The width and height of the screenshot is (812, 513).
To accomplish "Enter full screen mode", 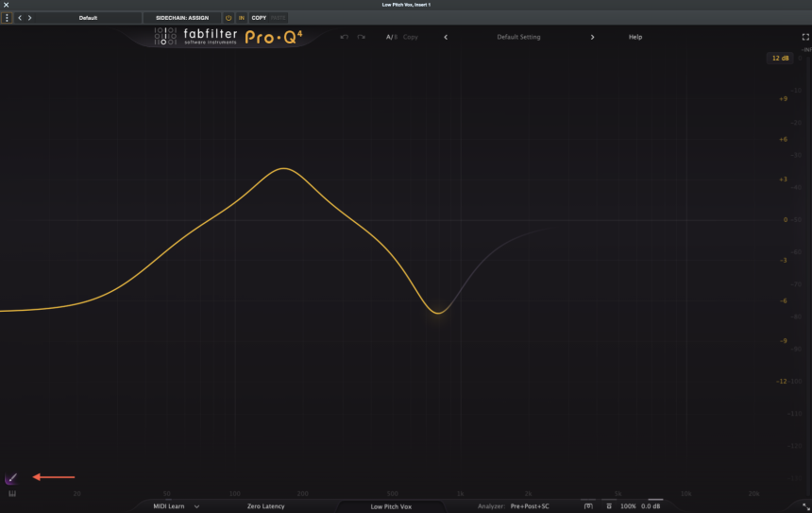I will [x=805, y=37].
